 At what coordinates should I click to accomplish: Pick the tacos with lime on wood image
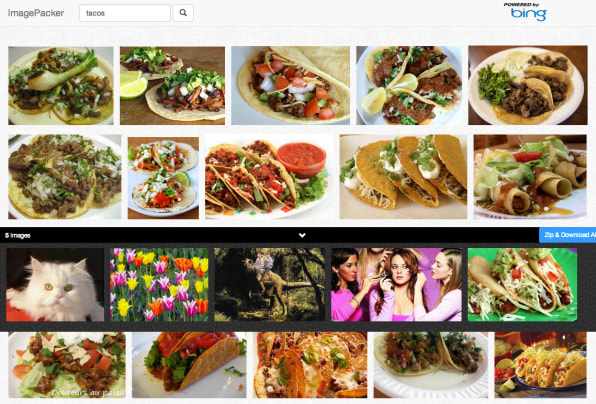173,86
